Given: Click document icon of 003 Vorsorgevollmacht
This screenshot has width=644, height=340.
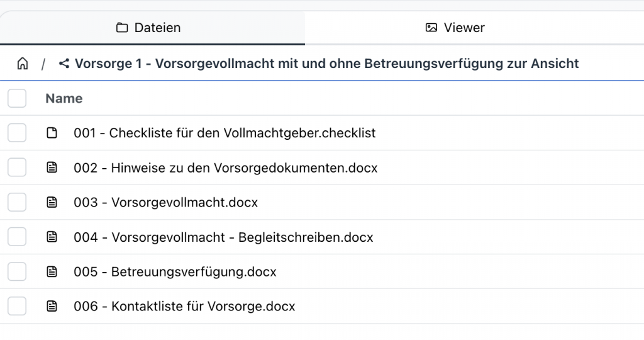Looking at the screenshot, I should tap(52, 202).
